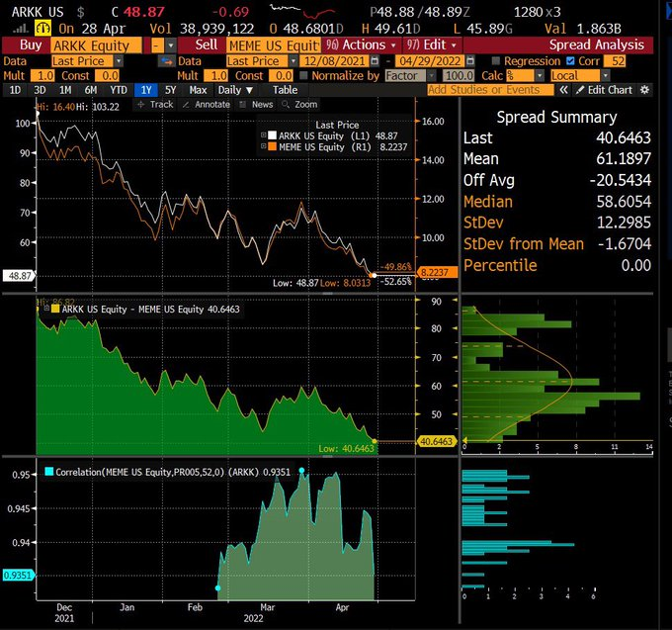This screenshot has width=672, height=630.
Task: Click the 04/29/2022 end date field
Action: click(430, 61)
